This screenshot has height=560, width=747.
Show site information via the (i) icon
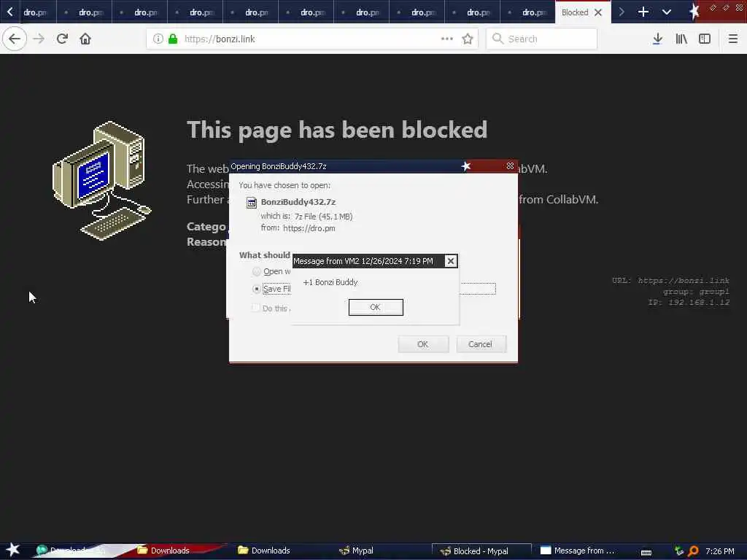click(x=158, y=39)
